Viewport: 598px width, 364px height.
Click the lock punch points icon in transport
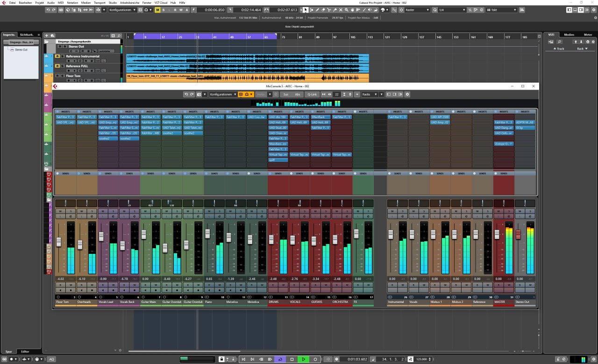click(x=222, y=359)
